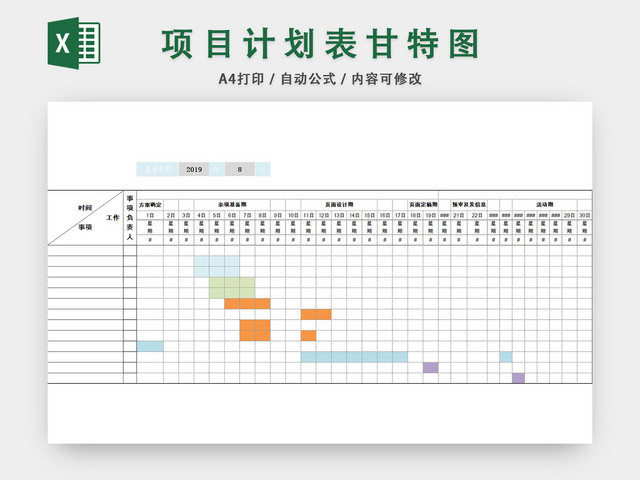Select the 页面定稿期 phase header cell
The image size is (640, 480).
(x=423, y=204)
